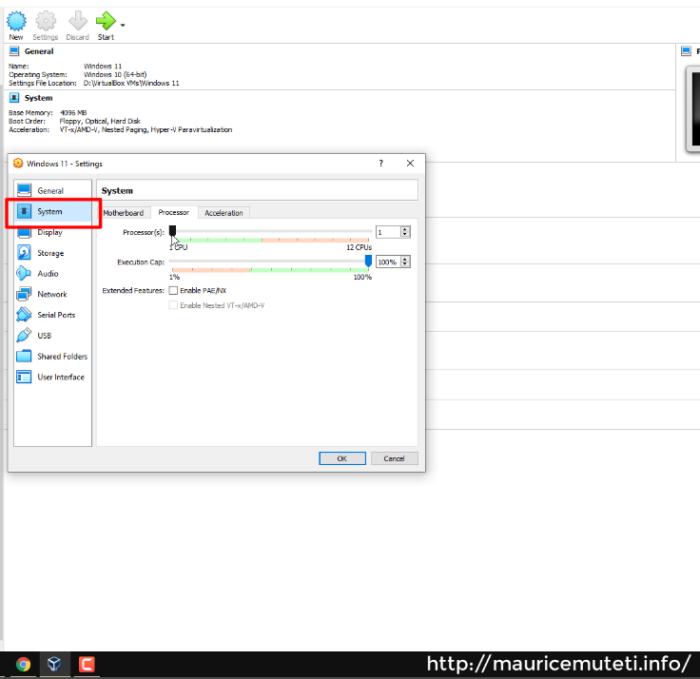Viewport: 700px width, 679px height.
Task: Click the Discard arrow icon
Action: pos(78,21)
